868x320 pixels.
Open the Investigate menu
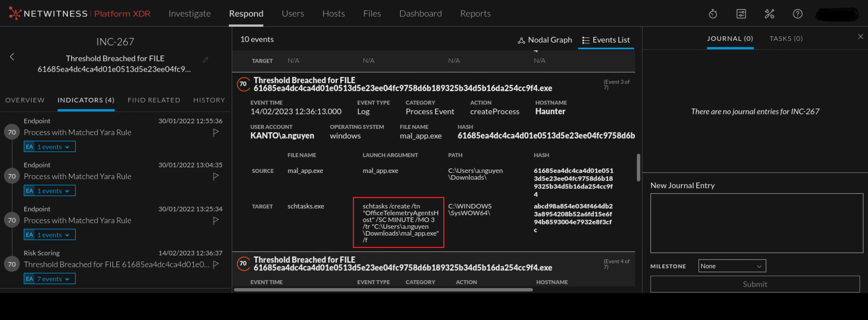[x=189, y=14]
